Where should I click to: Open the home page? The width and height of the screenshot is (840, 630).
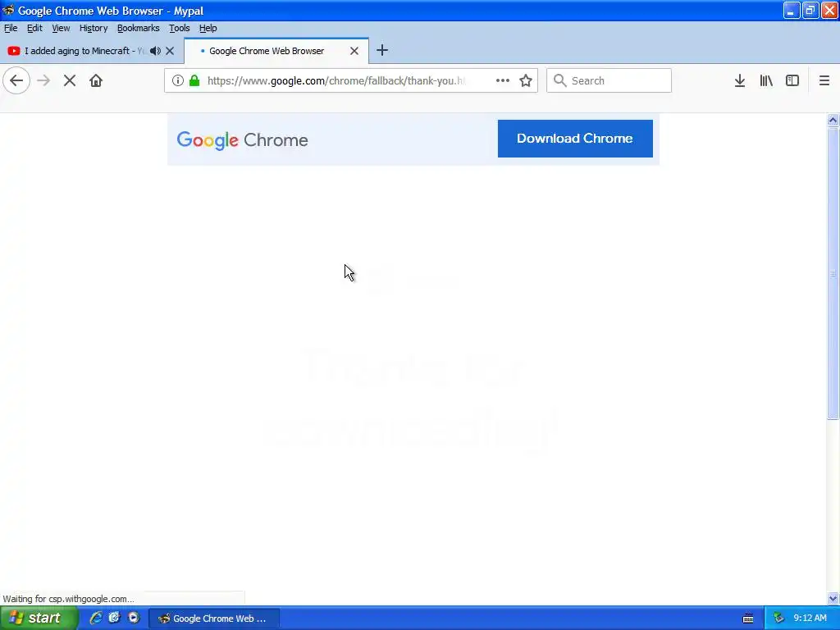click(96, 81)
